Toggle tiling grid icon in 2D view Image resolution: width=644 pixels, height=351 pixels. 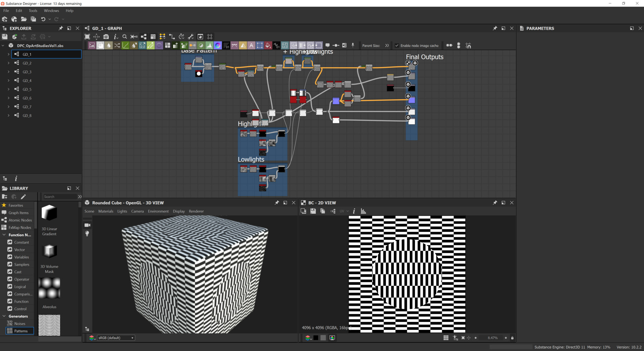click(x=446, y=338)
